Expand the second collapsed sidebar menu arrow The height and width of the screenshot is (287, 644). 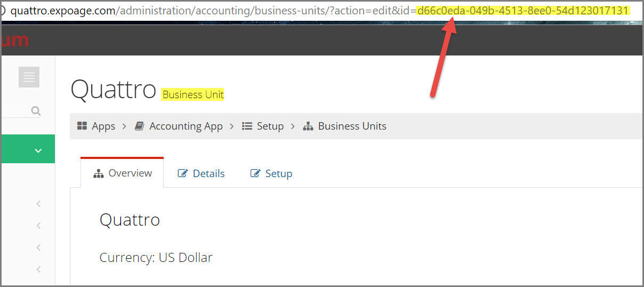pos(38,226)
